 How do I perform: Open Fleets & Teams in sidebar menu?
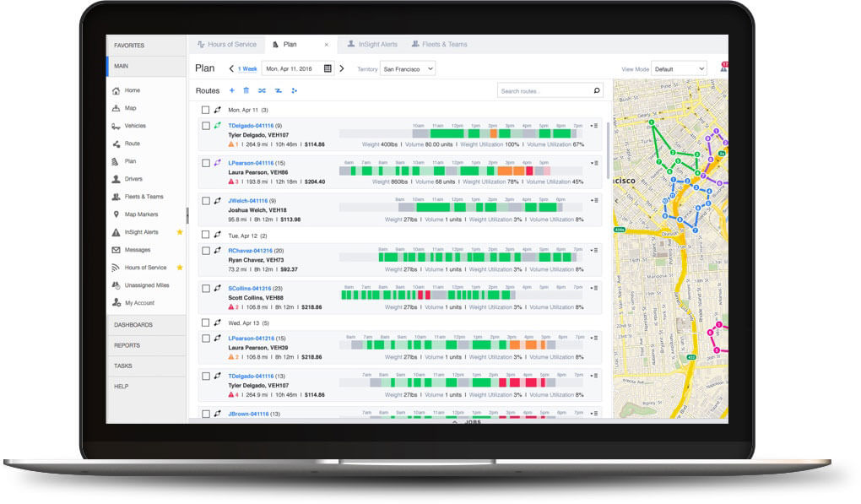(x=143, y=197)
